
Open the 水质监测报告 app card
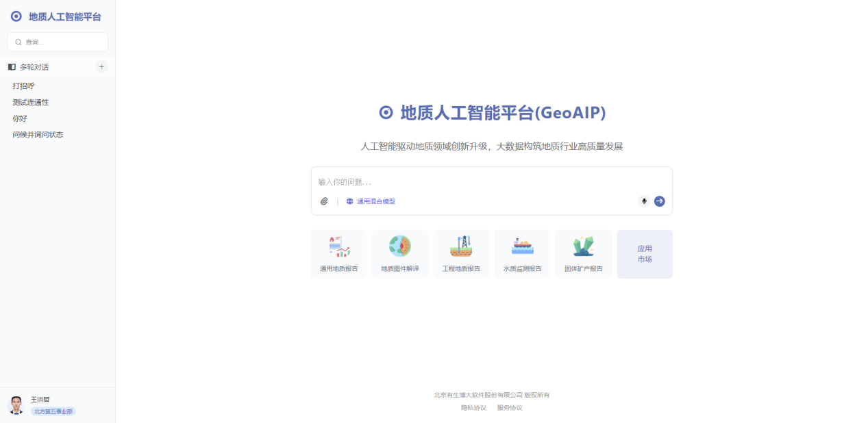pos(522,254)
